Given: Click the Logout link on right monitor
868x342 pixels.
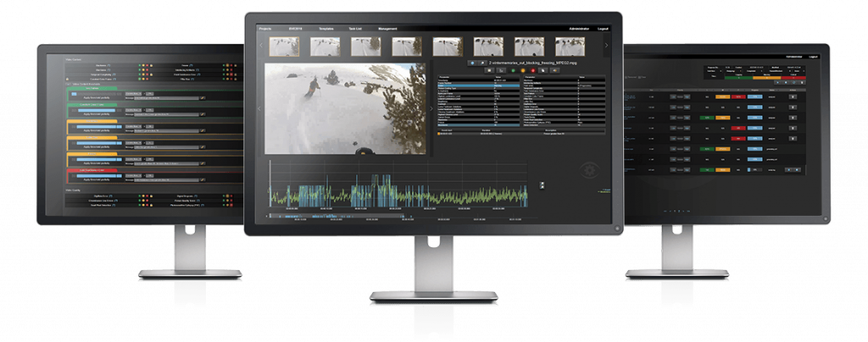Looking at the screenshot, I should tap(812, 56).
